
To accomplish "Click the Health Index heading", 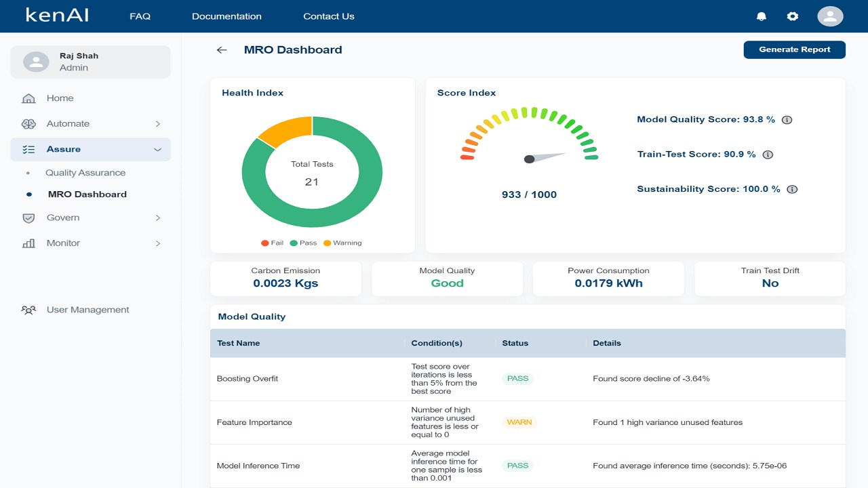I will pos(252,93).
